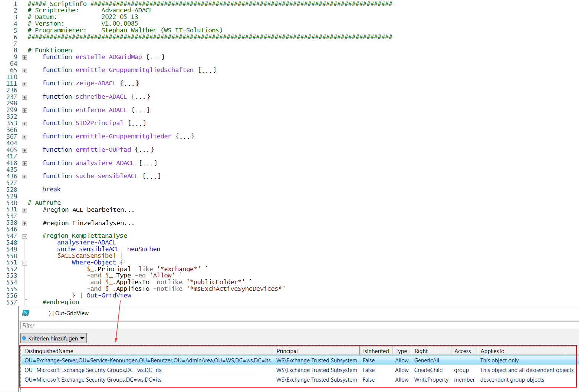
Task: Expand the schreibe-ADACL function fold
Action: tap(24, 97)
